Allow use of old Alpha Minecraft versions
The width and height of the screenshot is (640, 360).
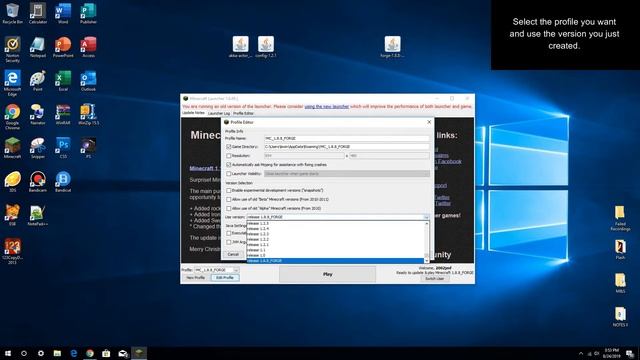229,208
